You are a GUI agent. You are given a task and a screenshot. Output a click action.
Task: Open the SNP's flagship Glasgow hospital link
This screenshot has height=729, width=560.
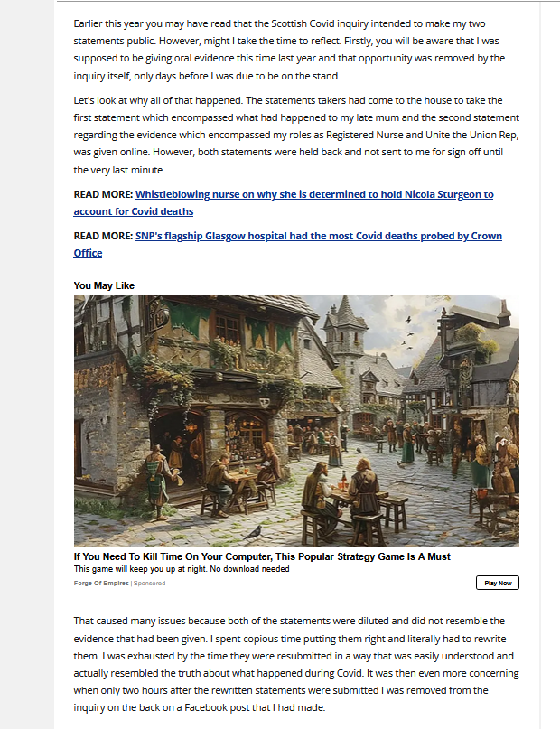[x=287, y=244]
